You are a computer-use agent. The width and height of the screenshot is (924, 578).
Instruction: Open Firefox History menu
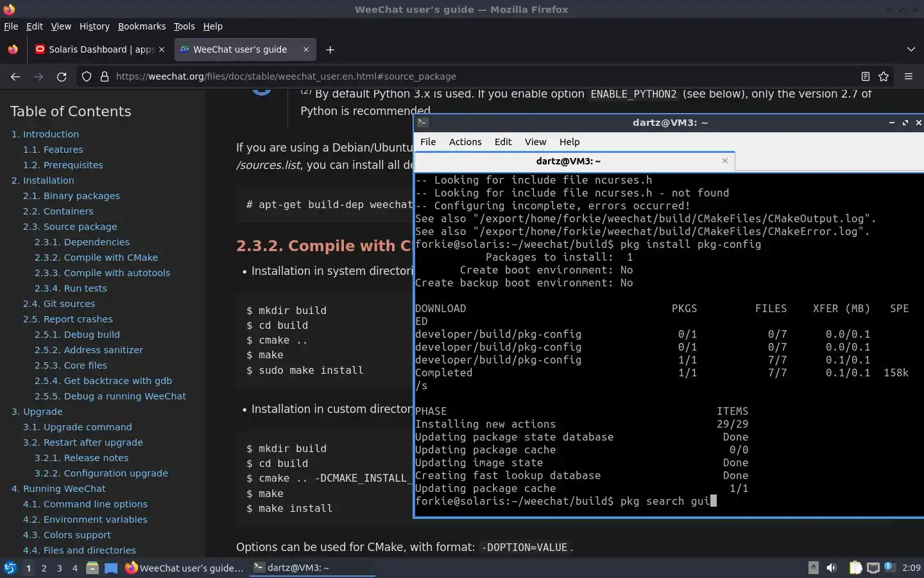tap(94, 26)
